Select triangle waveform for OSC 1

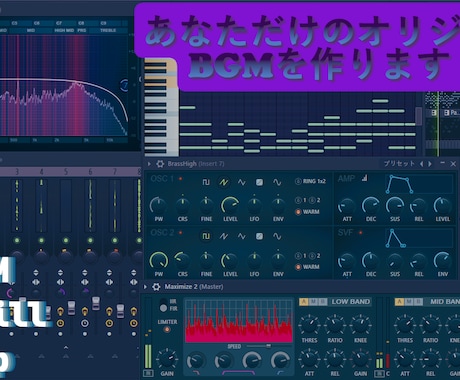click(x=242, y=182)
